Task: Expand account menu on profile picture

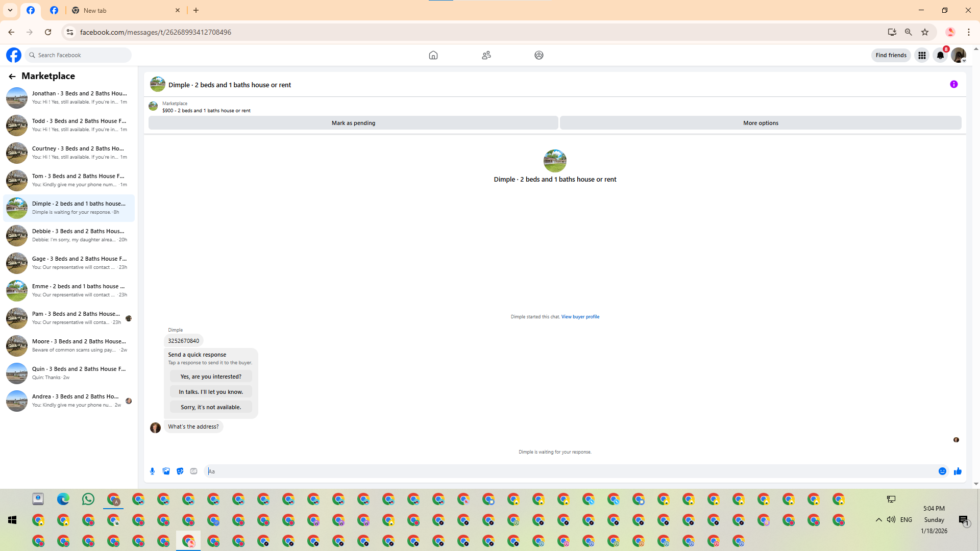Action: point(959,55)
